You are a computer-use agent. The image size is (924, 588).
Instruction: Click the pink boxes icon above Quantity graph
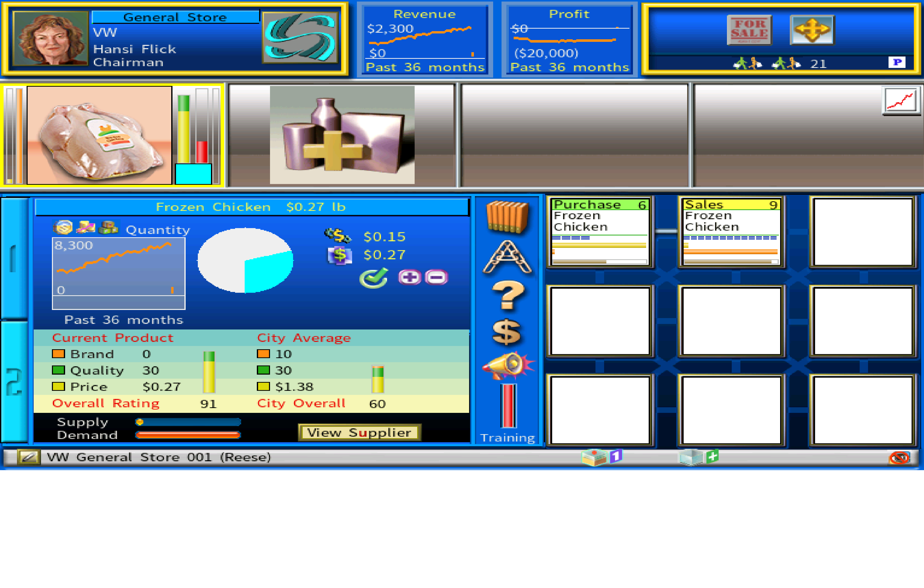tap(86, 227)
